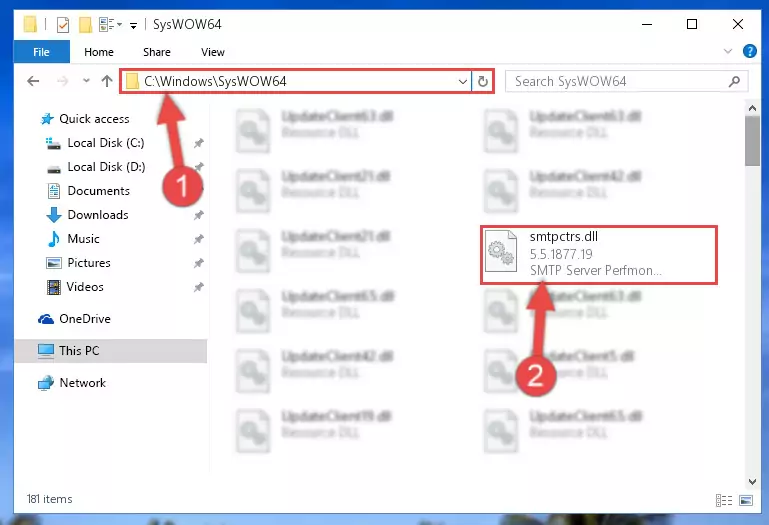Click the pin icon next to Videos
The image size is (769, 525).
[199, 288]
